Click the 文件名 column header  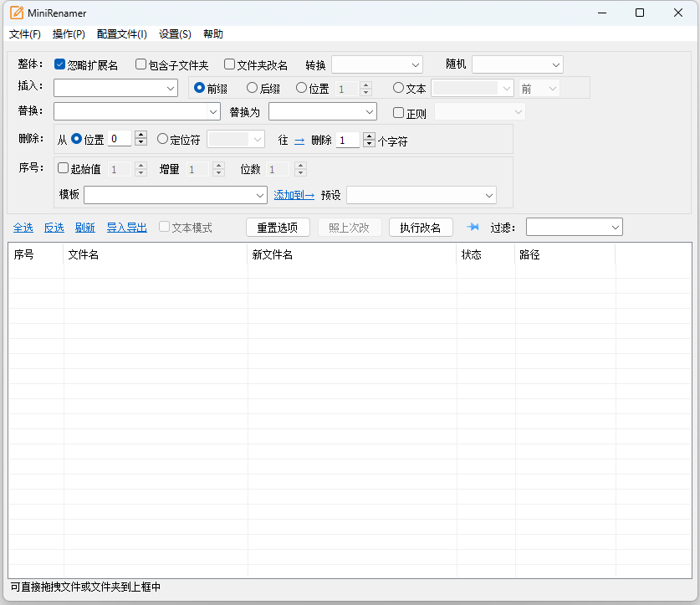point(156,254)
